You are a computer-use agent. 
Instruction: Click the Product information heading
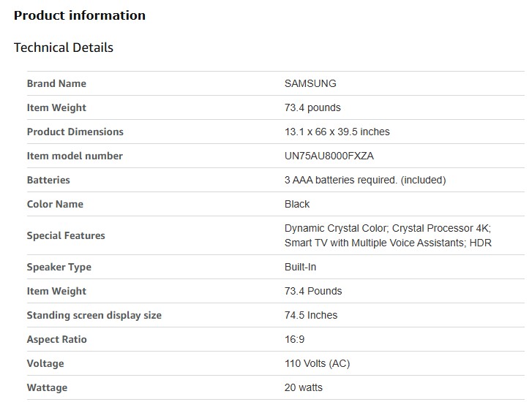coord(80,15)
